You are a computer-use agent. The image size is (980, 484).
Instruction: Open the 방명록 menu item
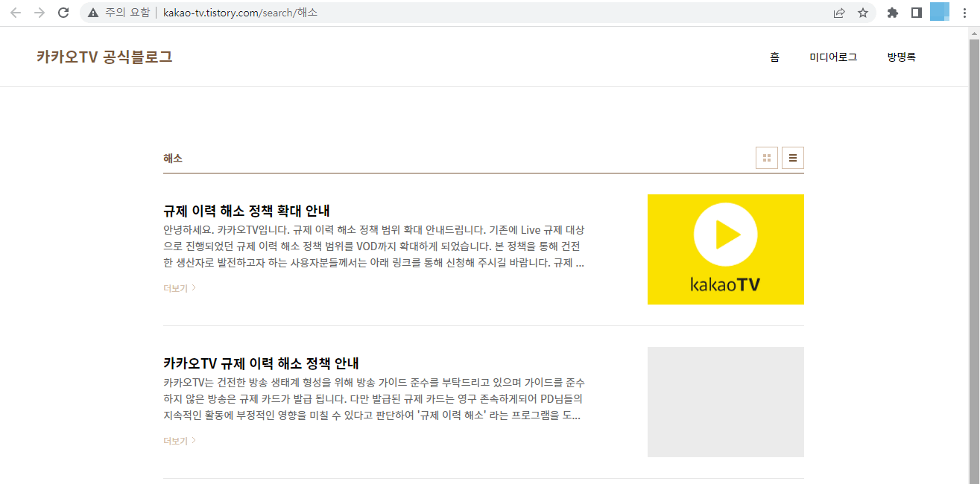point(900,57)
